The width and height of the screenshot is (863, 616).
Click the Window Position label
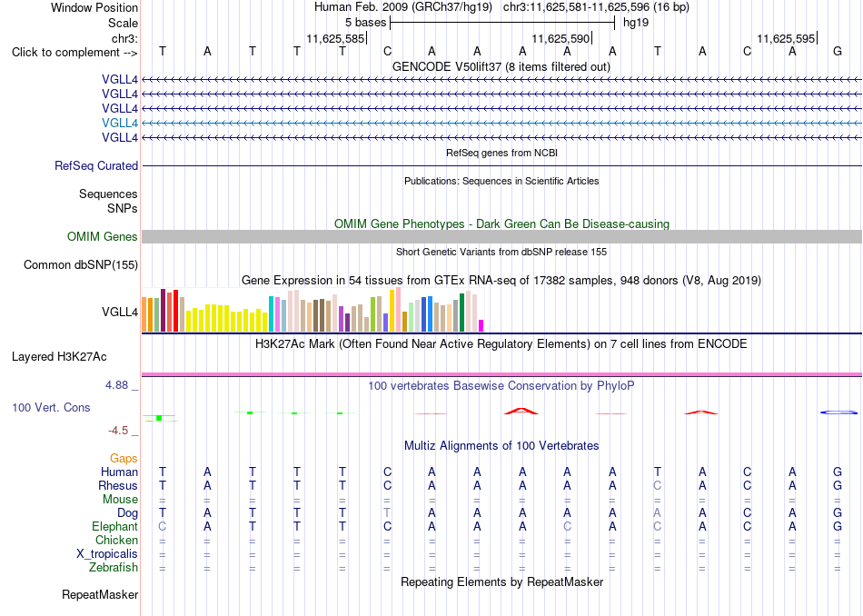[94, 7]
